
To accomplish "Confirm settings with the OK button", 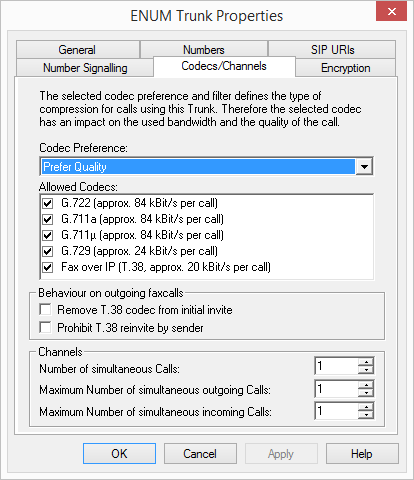I will 119,454.
